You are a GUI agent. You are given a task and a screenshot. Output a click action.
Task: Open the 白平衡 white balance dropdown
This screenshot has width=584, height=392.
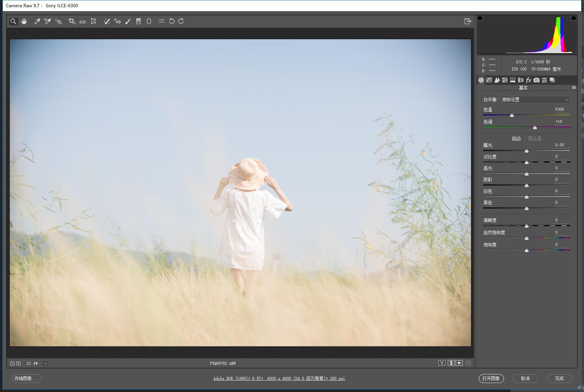coord(535,100)
